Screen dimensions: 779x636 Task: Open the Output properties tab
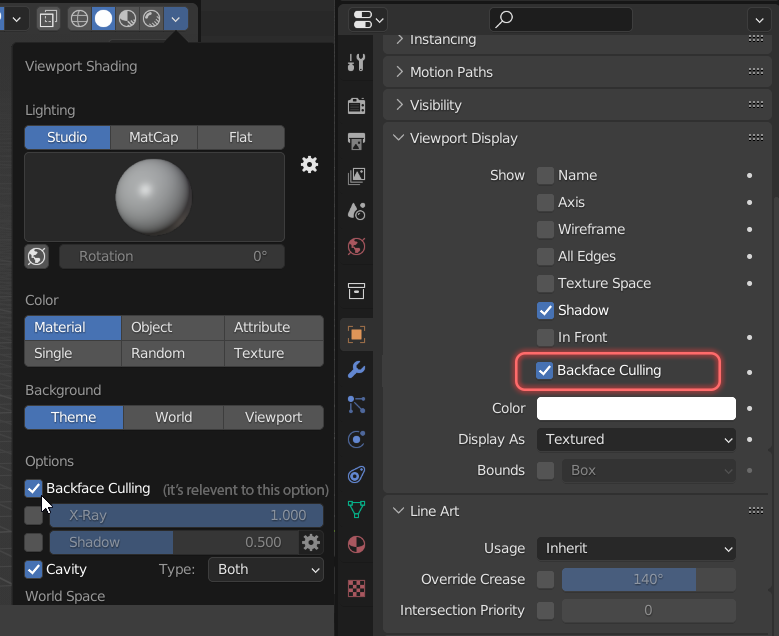(x=357, y=141)
